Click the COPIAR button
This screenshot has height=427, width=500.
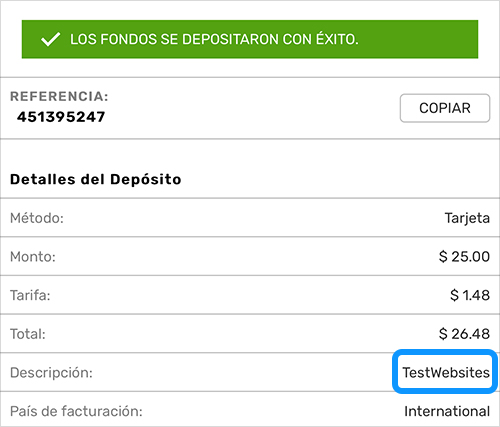click(445, 108)
